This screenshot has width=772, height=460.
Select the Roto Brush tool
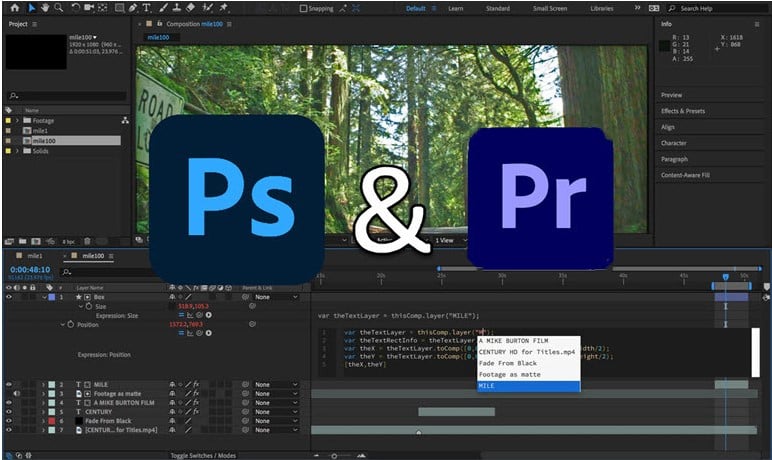pyautogui.click(x=208, y=8)
